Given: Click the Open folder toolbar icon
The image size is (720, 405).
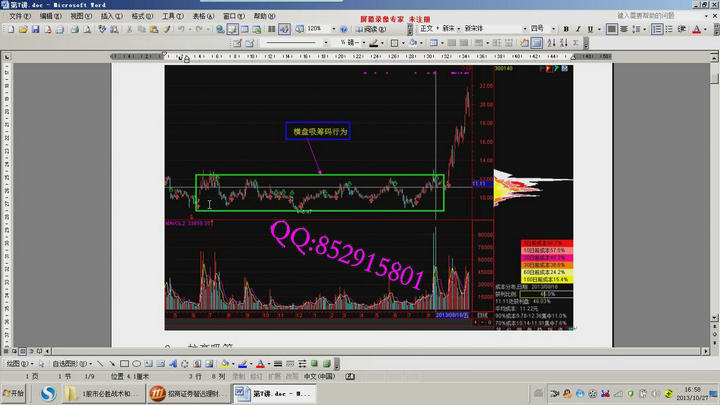Looking at the screenshot, I should 23,30.
